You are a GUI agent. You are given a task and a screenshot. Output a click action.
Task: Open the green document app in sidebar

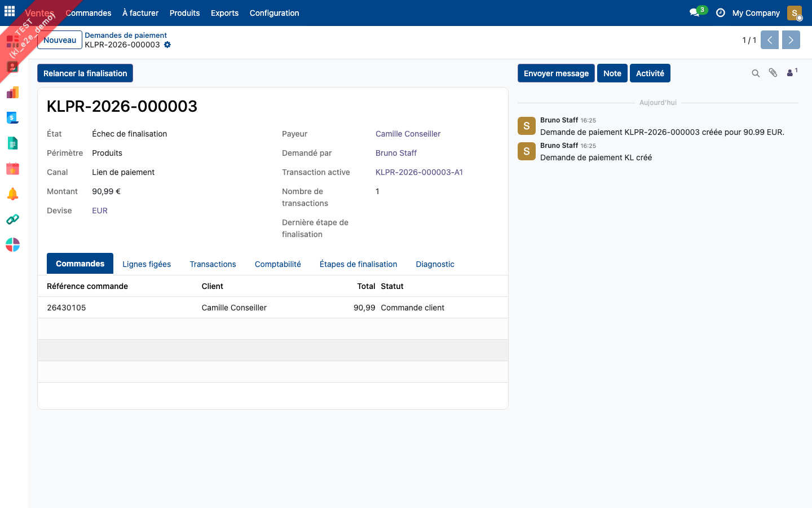pos(12,143)
